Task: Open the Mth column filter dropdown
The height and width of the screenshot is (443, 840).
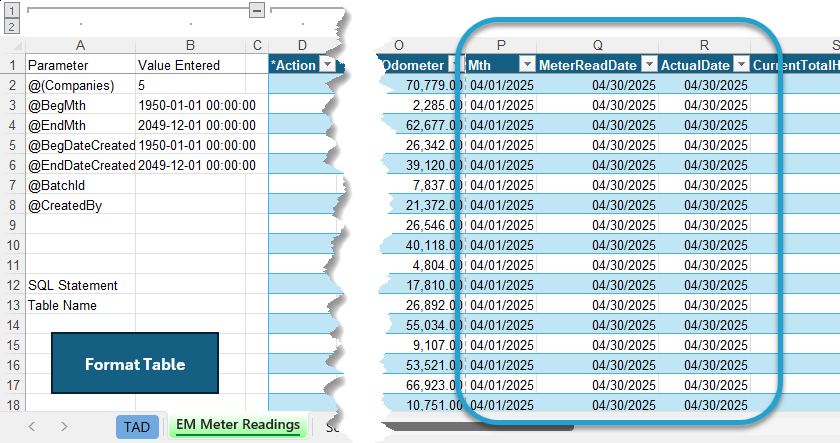Action: tap(527, 65)
